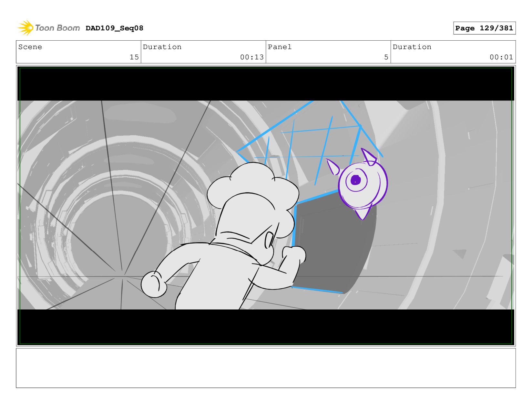Select the panel number 5

pyautogui.click(x=386, y=57)
